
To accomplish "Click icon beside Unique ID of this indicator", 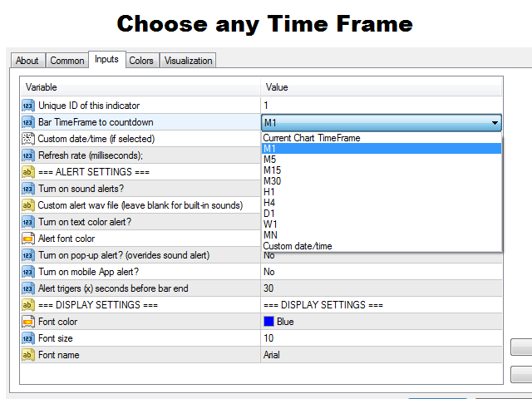I will (x=28, y=106).
